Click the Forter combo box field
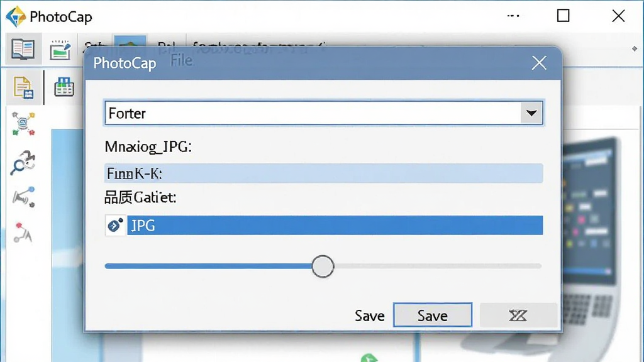Image resolution: width=644 pixels, height=362 pixels. point(324,113)
